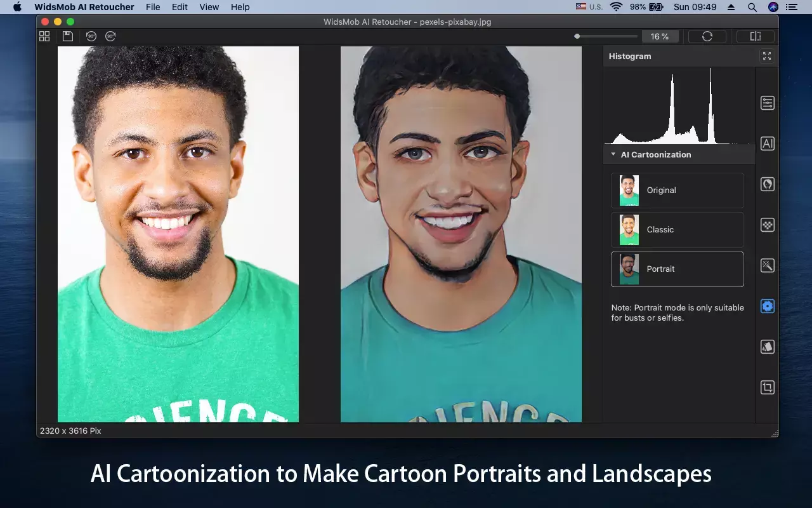Click the save image icon

(x=67, y=37)
